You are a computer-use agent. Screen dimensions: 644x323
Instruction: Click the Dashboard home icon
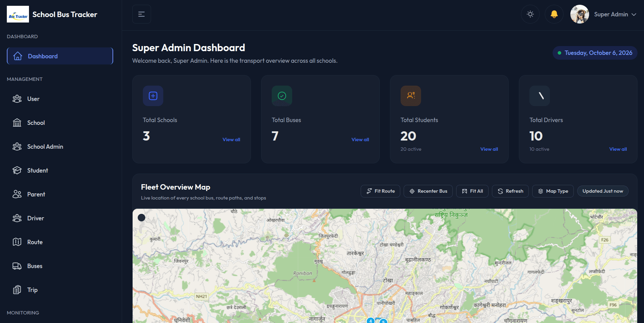click(18, 56)
